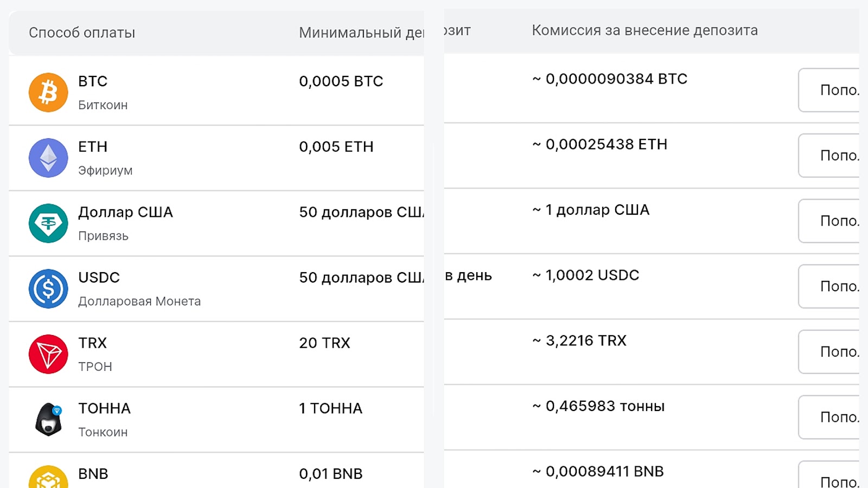Click the 'Минимальный депозит' column header
The width and height of the screenshot is (868, 488).
[x=361, y=33]
